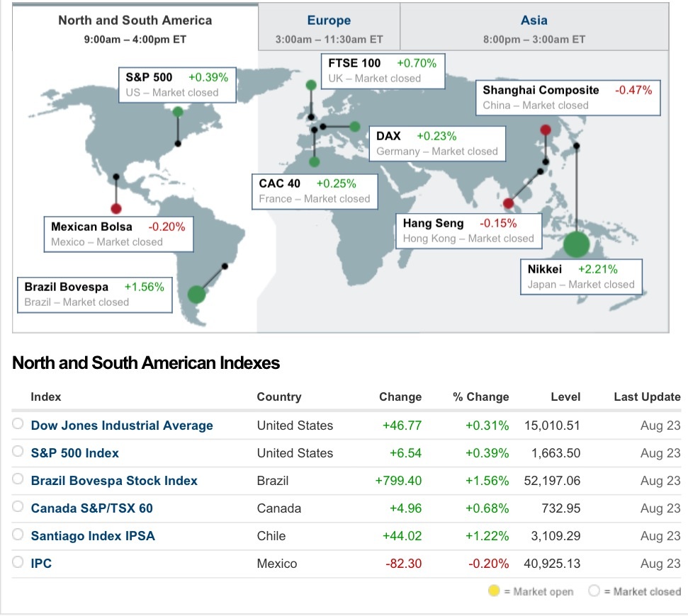Click the Dow Jones market status circle

(18, 423)
